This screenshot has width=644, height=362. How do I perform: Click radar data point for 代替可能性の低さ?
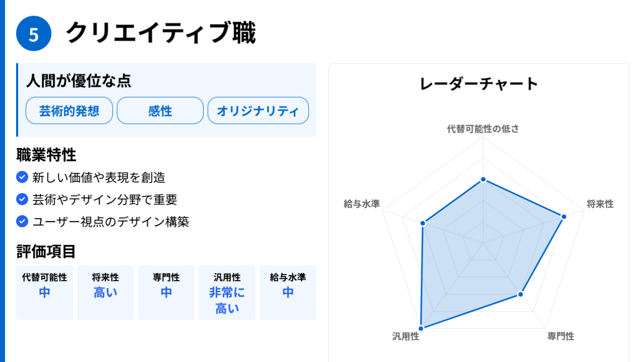(x=483, y=179)
